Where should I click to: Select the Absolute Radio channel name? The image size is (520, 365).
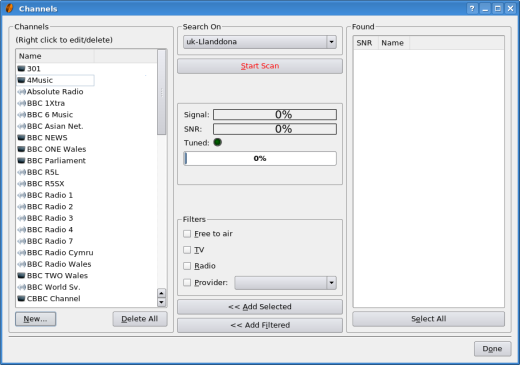pyautogui.click(x=55, y=92)
